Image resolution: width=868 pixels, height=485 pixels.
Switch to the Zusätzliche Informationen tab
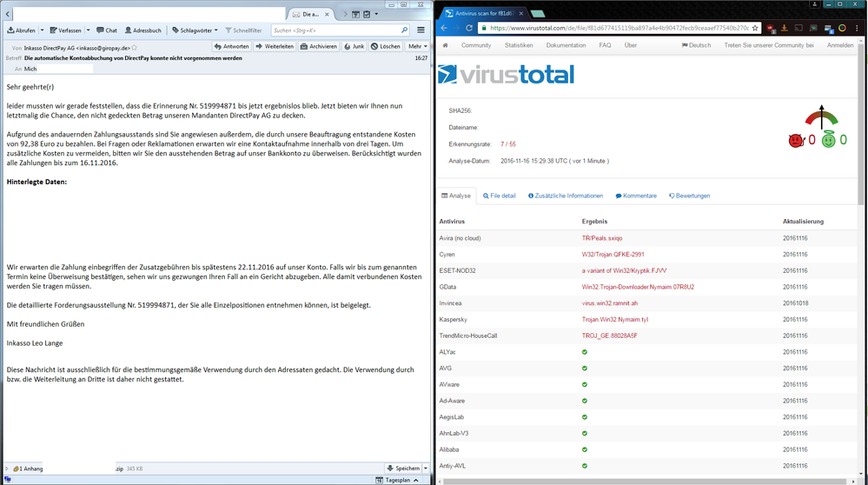coord(565,196)
